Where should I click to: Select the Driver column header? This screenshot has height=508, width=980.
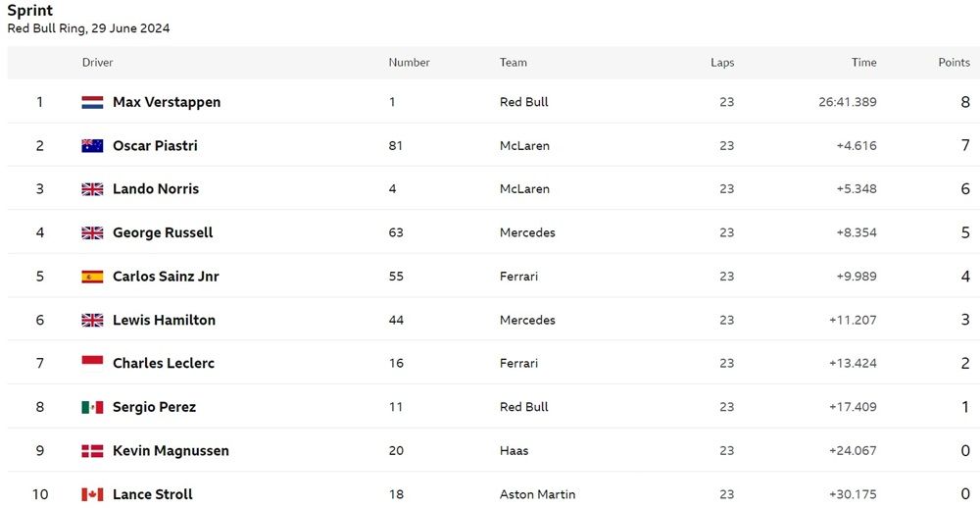[x=97, y=63]
